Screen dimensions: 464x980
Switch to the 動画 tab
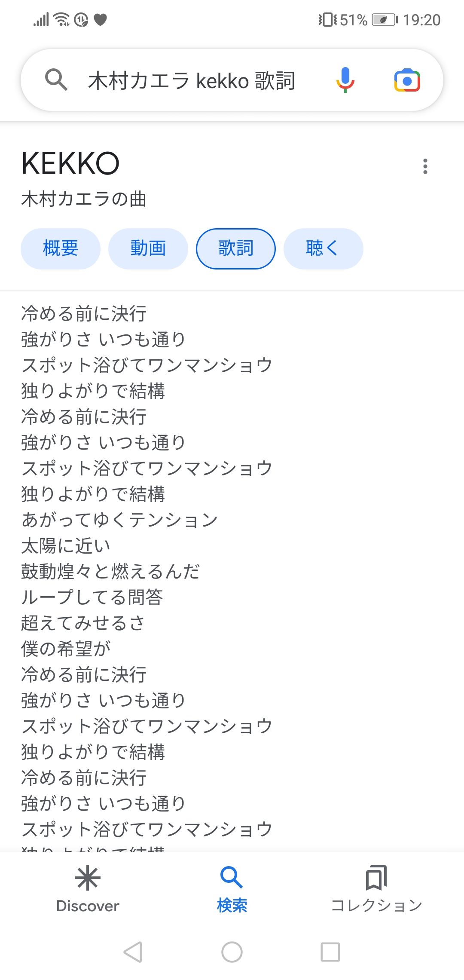pyautogui.click(x=148, y=248)
